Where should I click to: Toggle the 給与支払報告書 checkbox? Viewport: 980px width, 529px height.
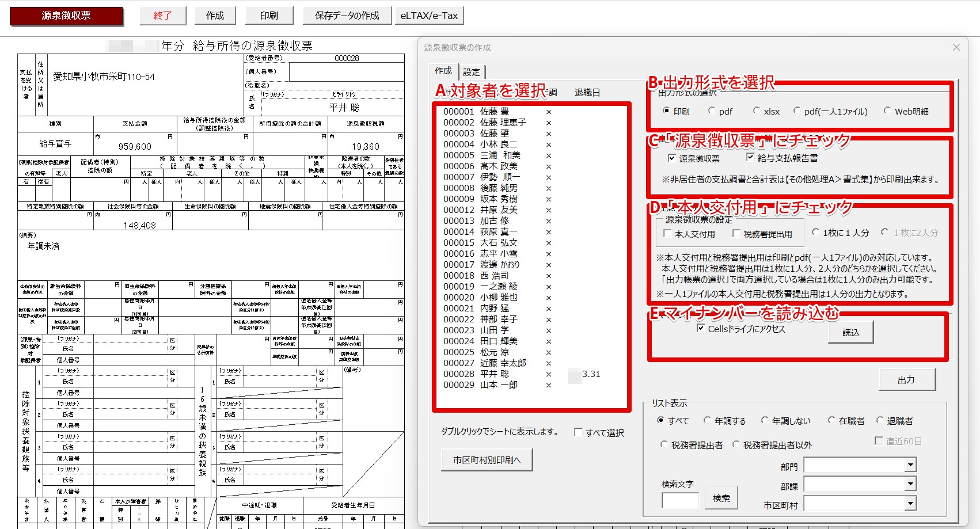click(750, 157)
